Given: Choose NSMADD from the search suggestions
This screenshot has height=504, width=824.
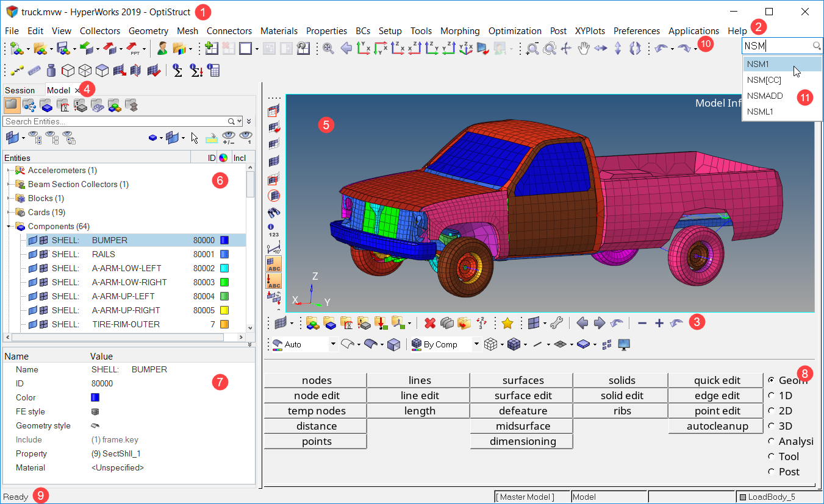Looking at the screenshot, I should [x=765, y=96].
